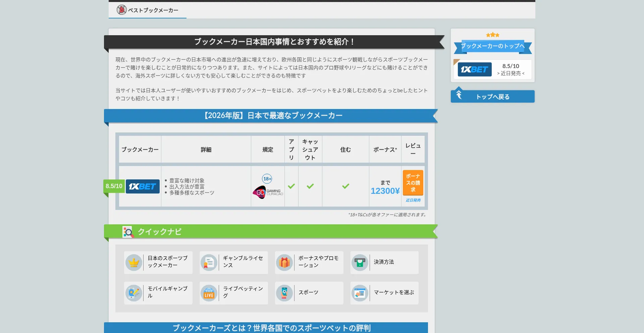Screen dimensions: 644x333
Task: Click the 規定 table column header
Action: pyautogui.click(x=268, y=150)
